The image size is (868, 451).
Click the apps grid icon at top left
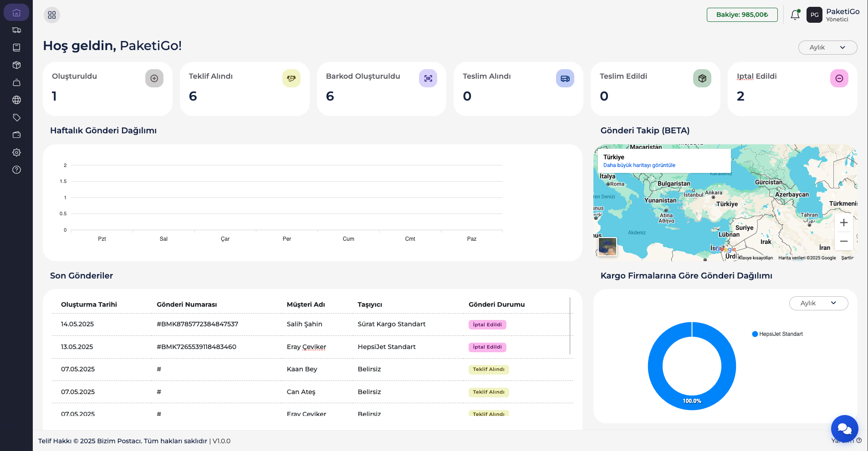pyautogui.click(x=51, y=15)
